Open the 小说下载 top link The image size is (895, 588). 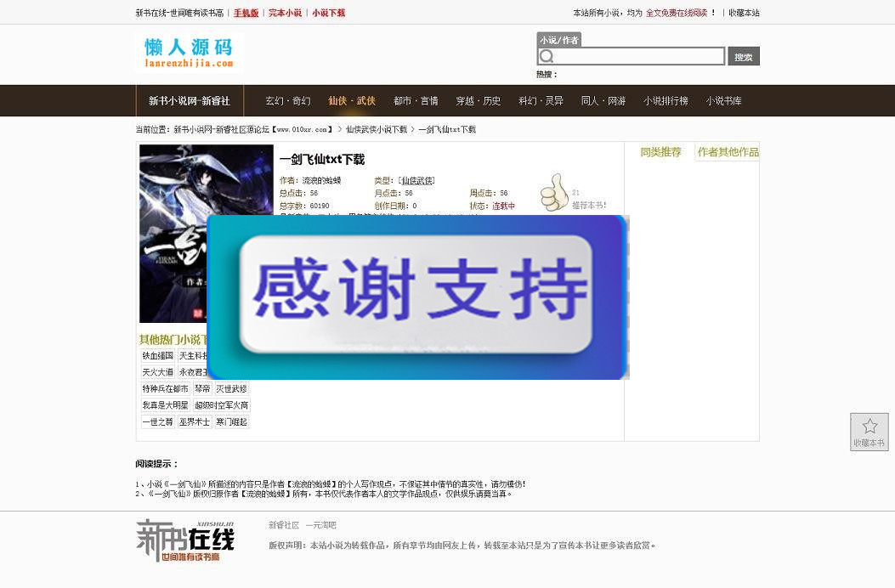click(x=328, y=13)
